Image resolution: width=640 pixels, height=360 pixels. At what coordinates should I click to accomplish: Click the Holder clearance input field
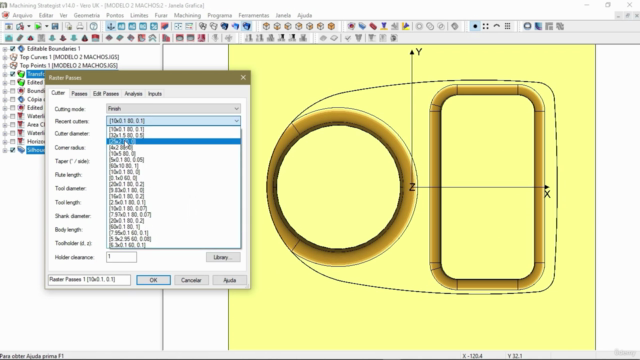[x=122, y=257]
